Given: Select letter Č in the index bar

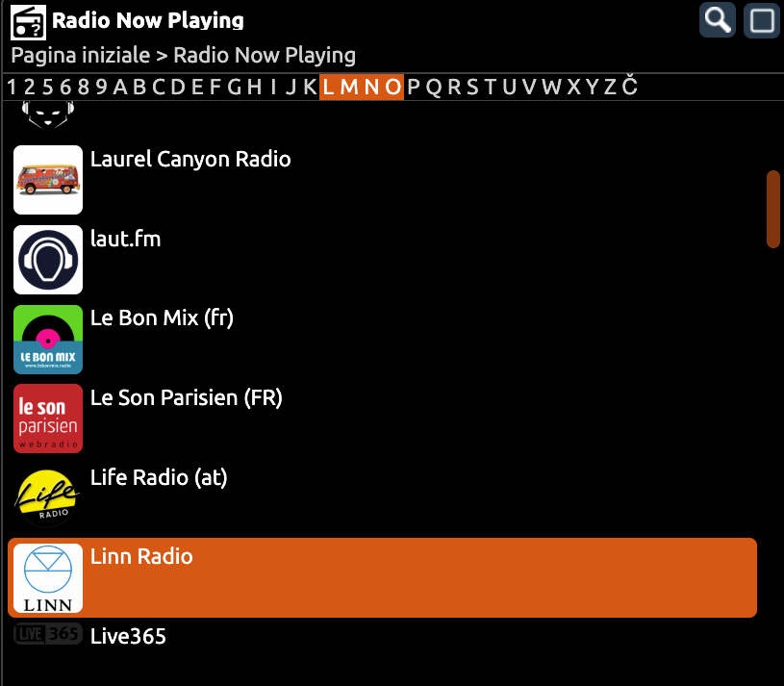Looking at the screenshot, I should [x=630, y=86].
